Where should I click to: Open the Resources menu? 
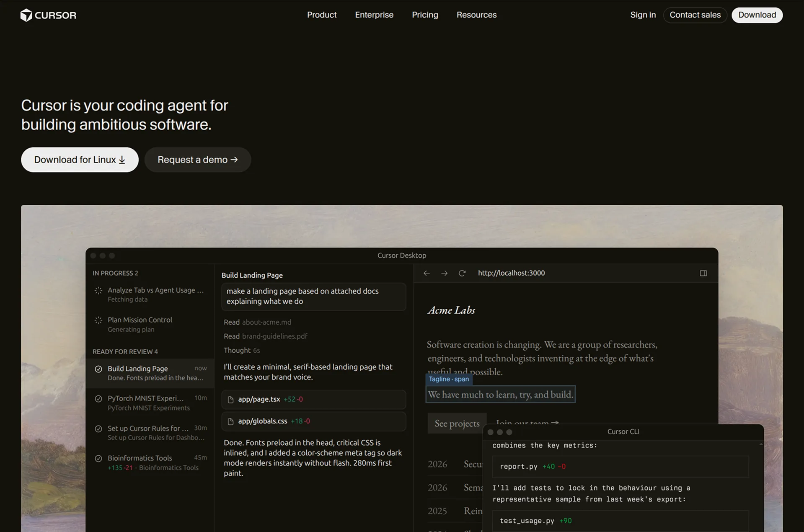pyautogui.click(x=476, y=15)
